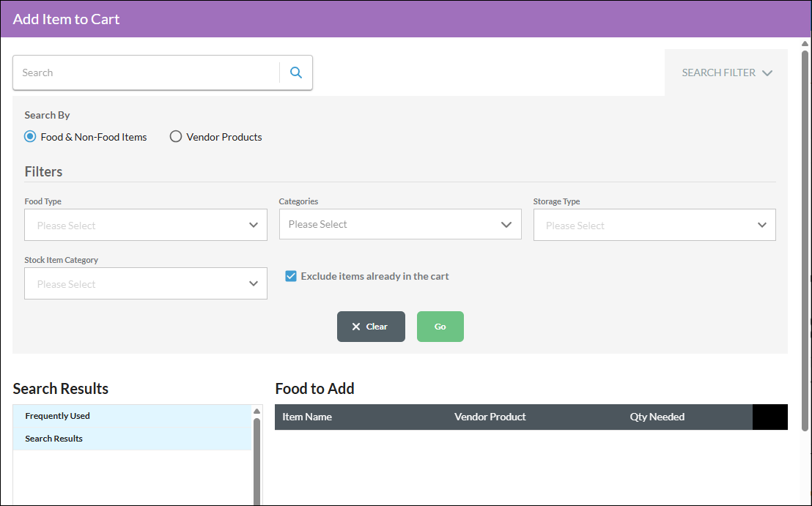Screen dimensions: 812x506
Task: Collapse the SEARCH FILTER panel
Action: [726, 72]
